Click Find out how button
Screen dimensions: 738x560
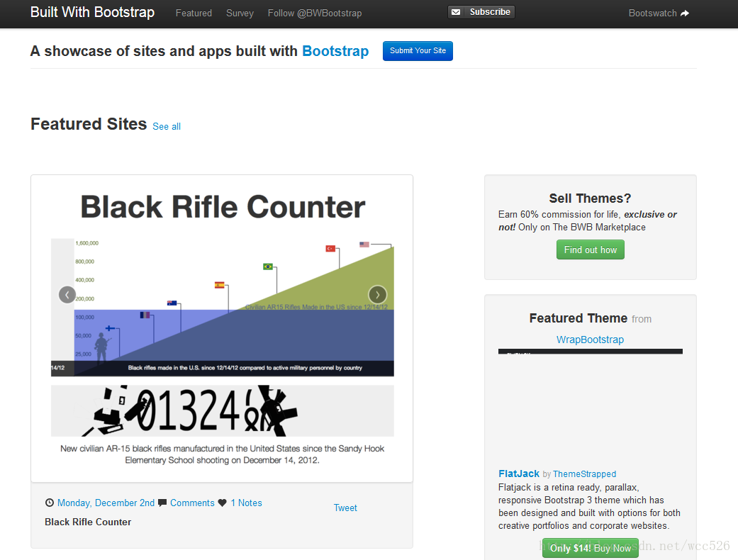pos(591,250)
